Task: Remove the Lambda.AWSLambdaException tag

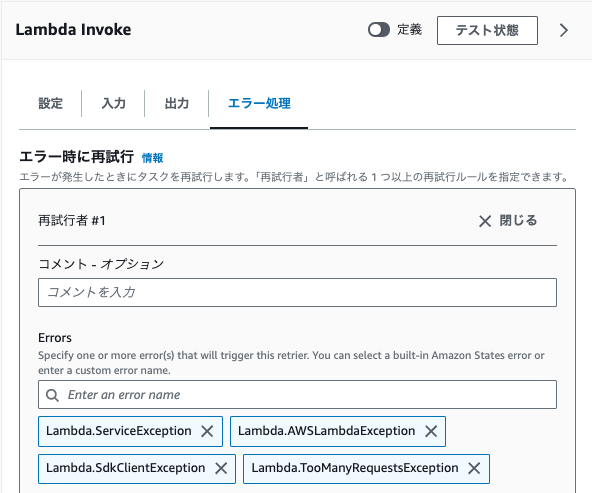Action: (x=431, y=431)
